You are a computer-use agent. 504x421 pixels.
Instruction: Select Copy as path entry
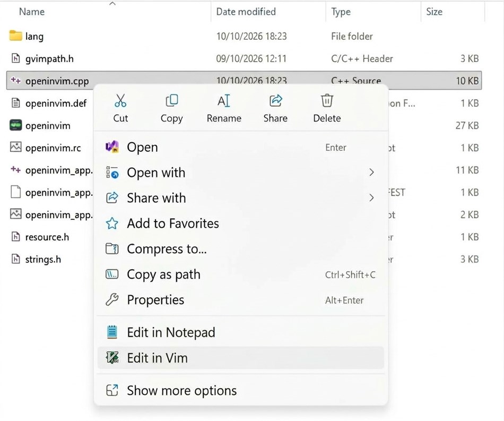[x=240, y=274]
